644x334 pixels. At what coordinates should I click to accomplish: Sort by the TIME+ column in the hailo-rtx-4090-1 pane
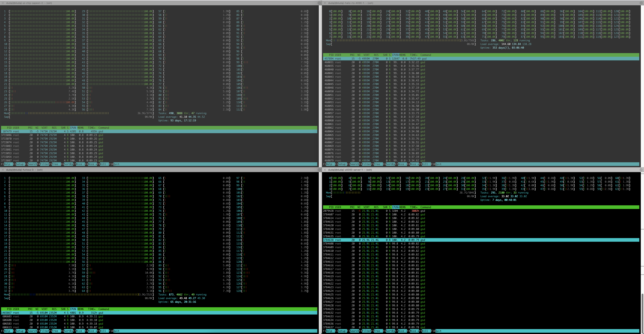[x=414, y=55]
